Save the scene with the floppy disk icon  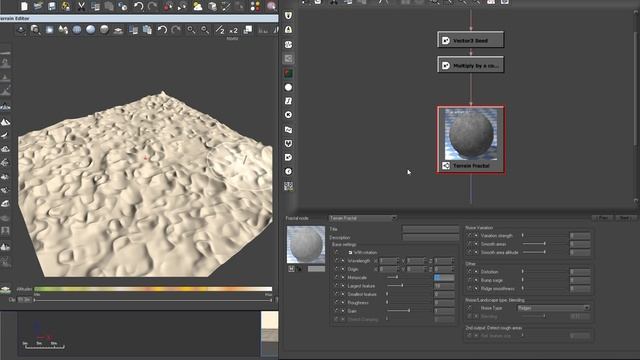click(x=52, y=6)
